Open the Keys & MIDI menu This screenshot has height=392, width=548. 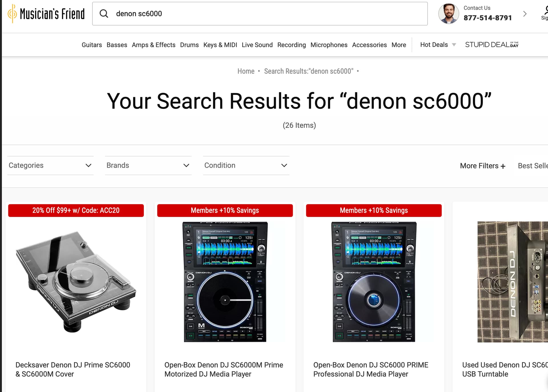(220, 45)
